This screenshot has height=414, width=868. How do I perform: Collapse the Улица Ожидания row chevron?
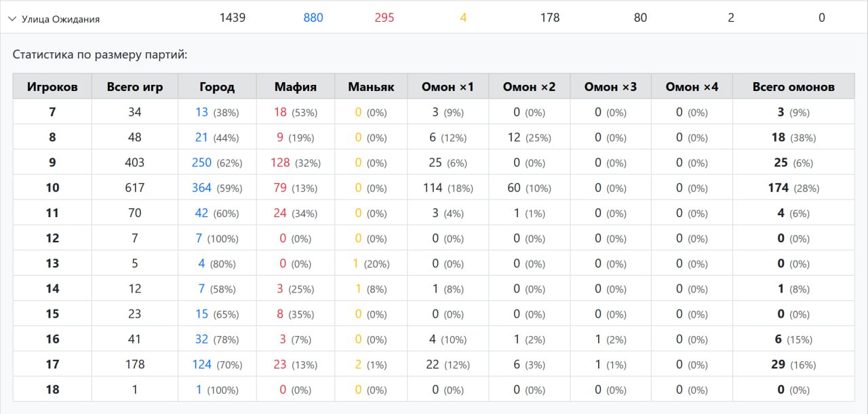click(12, 19)
